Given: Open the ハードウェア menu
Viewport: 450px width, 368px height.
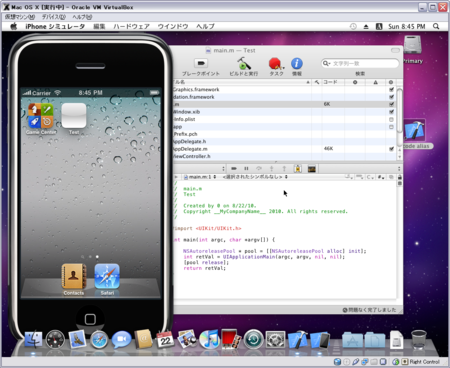Looking at the screenshot, I should (x=131, y=26).
